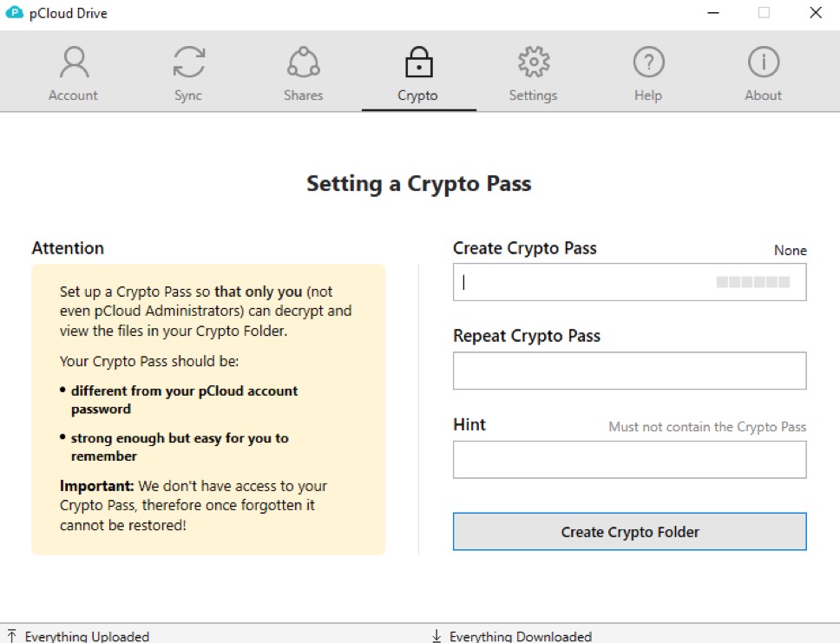This screenshot has height=643, width=840.
Task: Click the download arrow status icon
Action: click(436, 636)
